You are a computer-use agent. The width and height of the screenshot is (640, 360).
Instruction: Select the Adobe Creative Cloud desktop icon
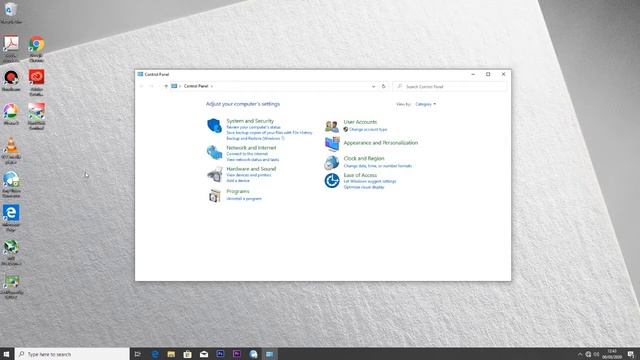[36, 82]
